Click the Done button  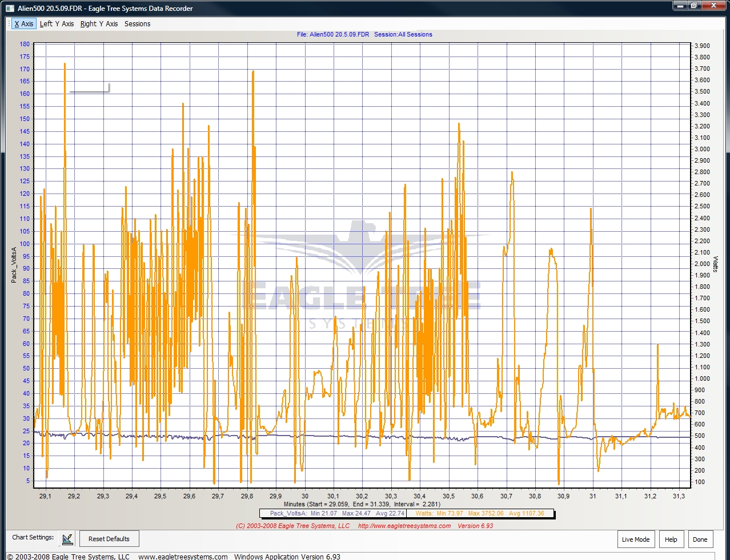point(700,539)
